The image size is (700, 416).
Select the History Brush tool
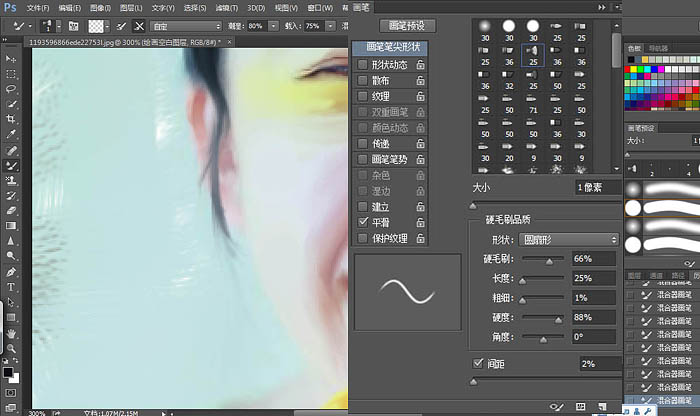(x=11, y=196)
